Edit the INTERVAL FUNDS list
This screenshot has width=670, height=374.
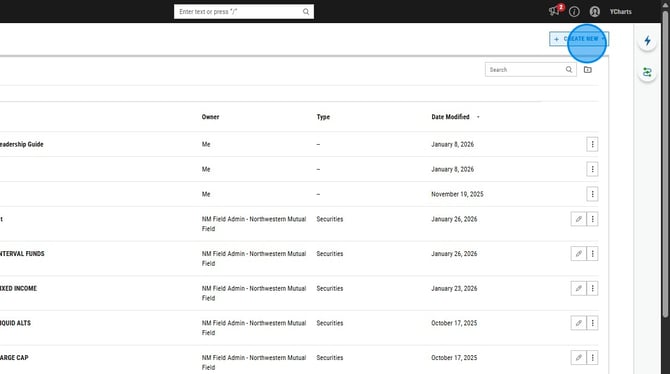pos(579,253)
